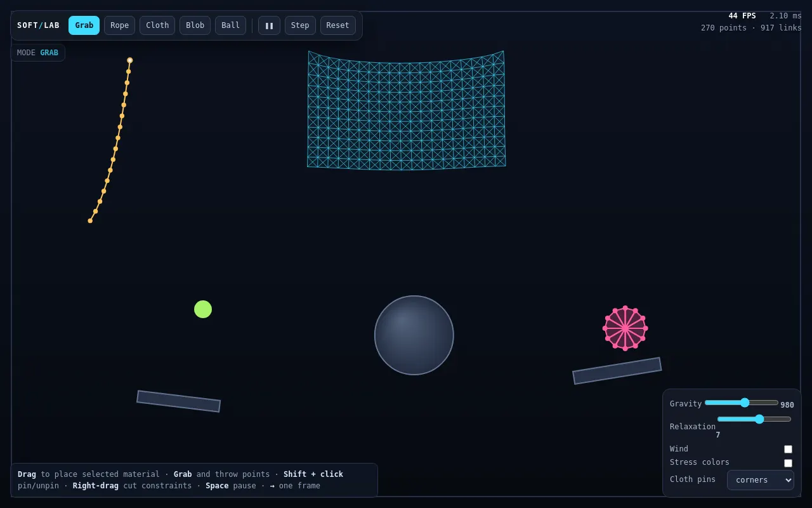Click the center of the cyan cloth mesh
This screenshot has width=812, height=508.
(x=407, y=110)
